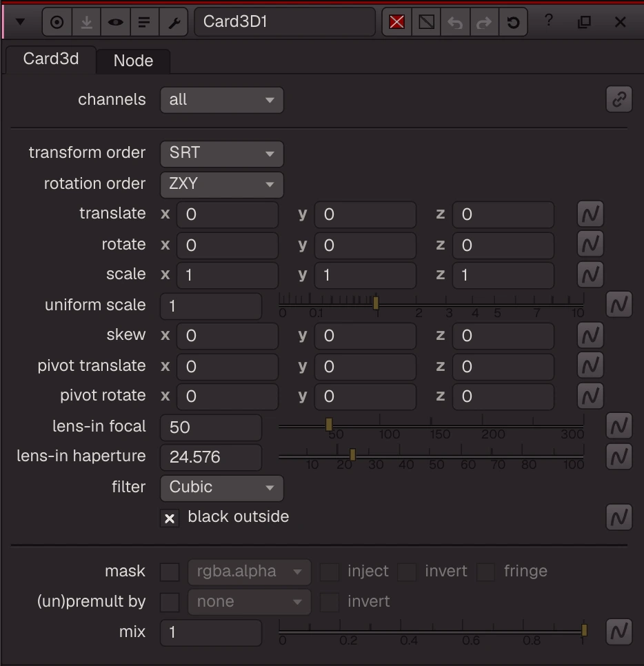
Task: Click the lens-in haperture value field
Action: pyautogui.click(x=211, y=458)
